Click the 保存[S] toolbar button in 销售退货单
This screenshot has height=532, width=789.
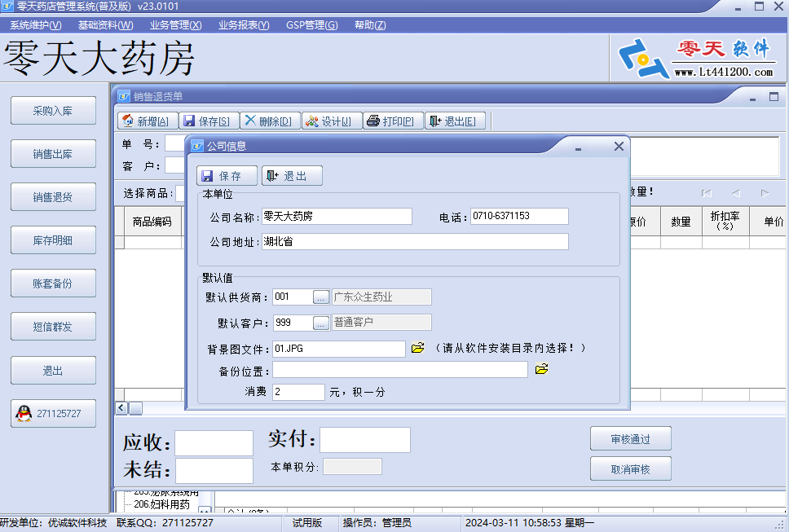(209, 121)
